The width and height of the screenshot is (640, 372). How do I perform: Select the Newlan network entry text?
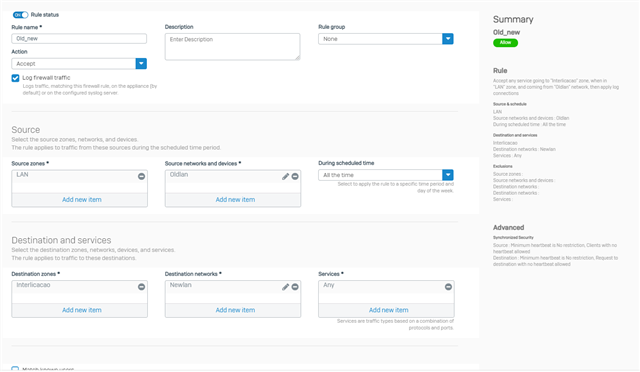click(x=180, y=285)
